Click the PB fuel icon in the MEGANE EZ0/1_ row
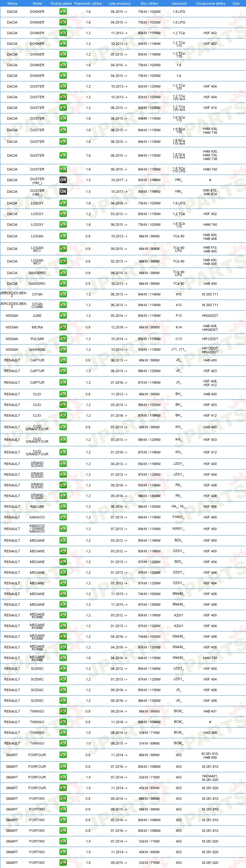The width and height of the screenshot is (246, 868). coord(63,583)
